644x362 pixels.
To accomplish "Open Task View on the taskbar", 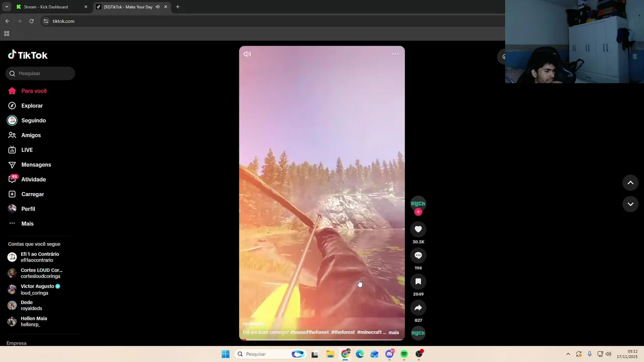I will [x=314, y=354].
